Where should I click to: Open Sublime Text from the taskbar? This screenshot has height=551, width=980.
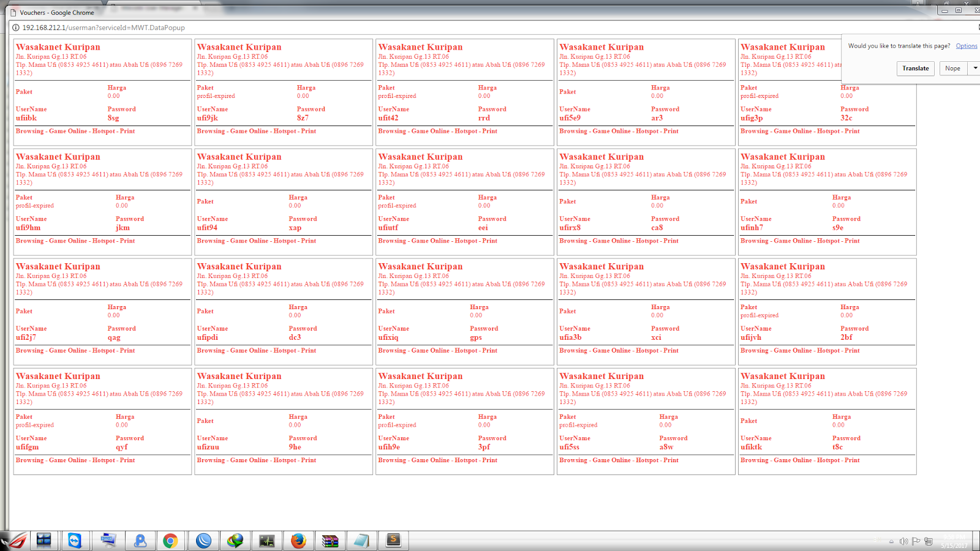pos(393,541)
